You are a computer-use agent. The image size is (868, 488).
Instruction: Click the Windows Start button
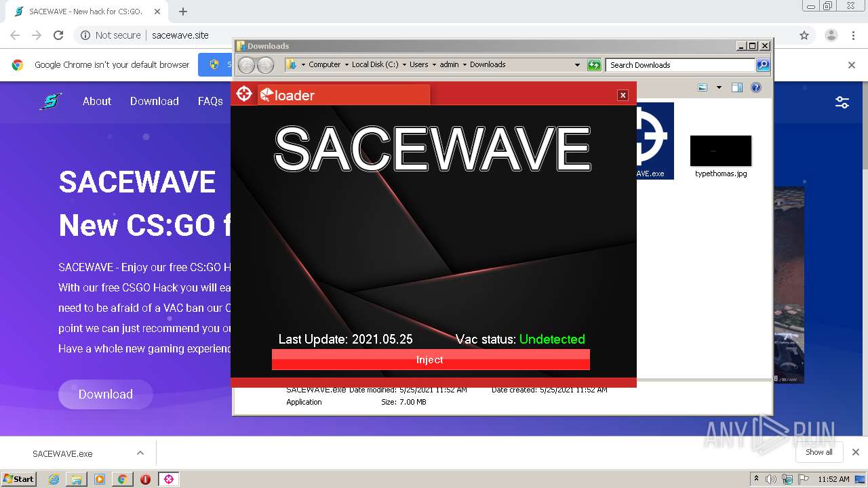tap(19, 479)
